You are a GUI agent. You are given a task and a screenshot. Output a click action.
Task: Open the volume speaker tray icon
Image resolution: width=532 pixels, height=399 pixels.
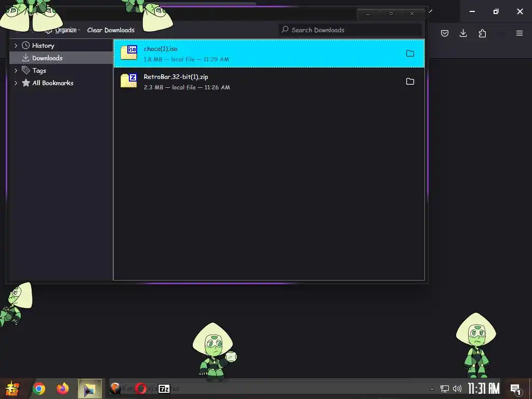click(x=457, y=389)
